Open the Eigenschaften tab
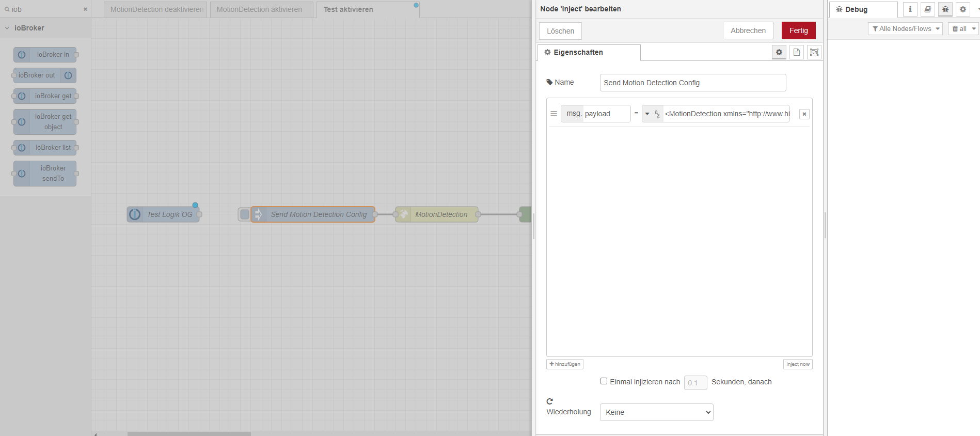 [x=589, y=52]
